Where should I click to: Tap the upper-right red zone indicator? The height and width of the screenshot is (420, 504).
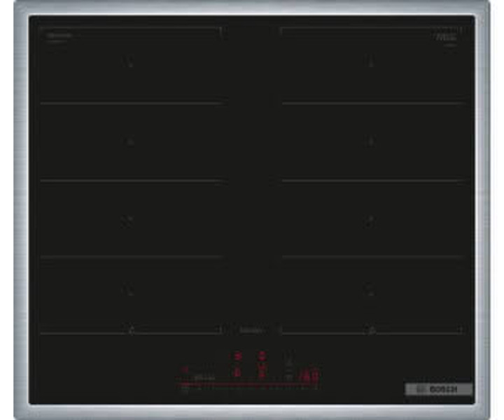(x=261, y=356)
